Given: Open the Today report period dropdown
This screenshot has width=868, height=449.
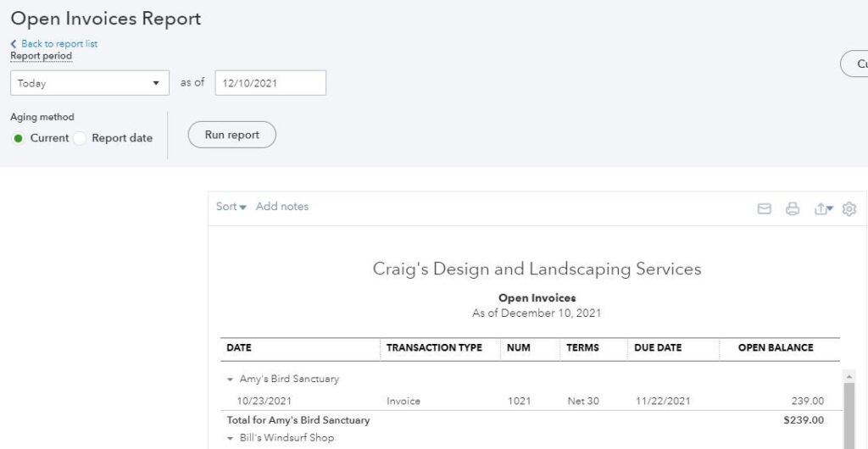Looking at the screenshot, I should [89, 83].
